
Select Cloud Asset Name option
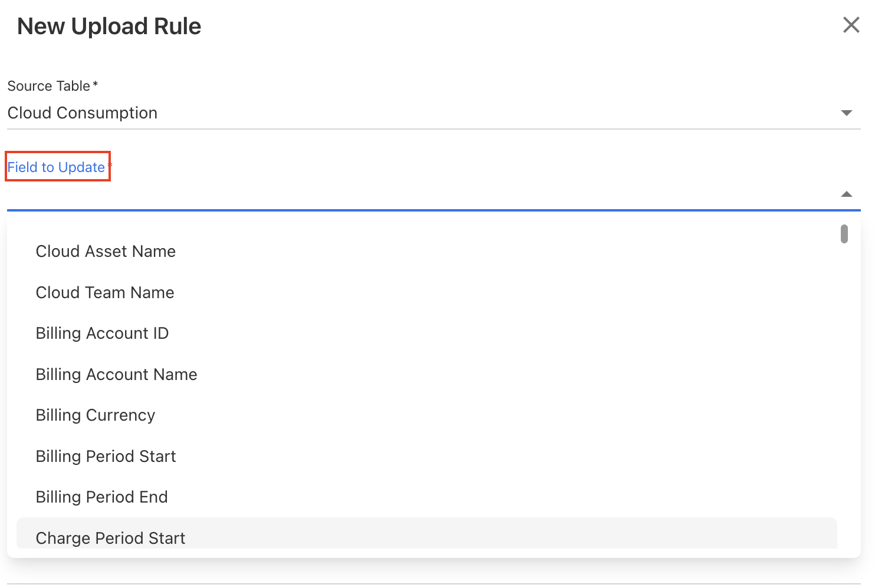pos(106,252)
